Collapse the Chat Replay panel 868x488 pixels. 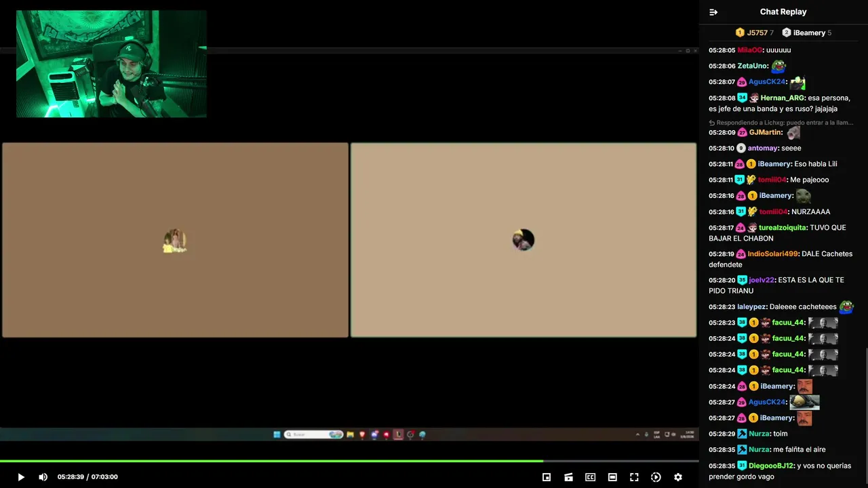point(713,12)
